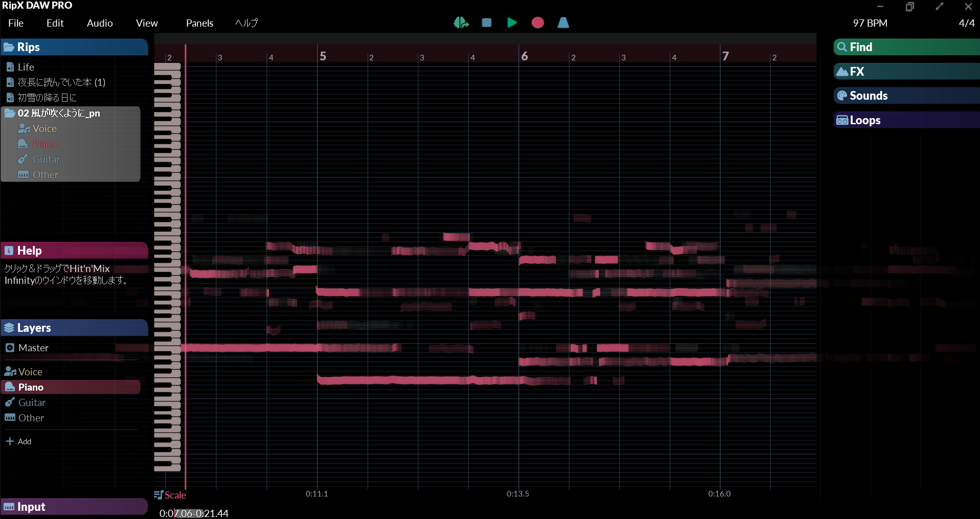Click the 97 BPM tempo display
The image size is (980, 519).
(870, 23)
